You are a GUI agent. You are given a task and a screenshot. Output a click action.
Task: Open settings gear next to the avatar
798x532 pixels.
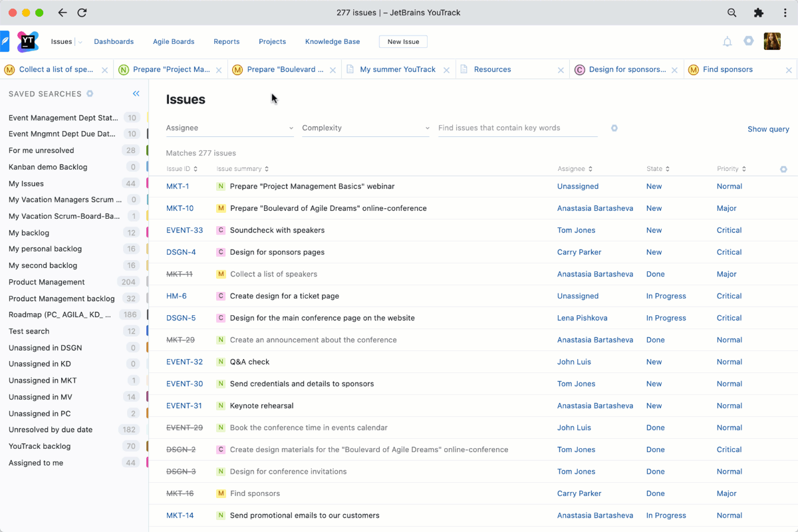click(749, 41)
